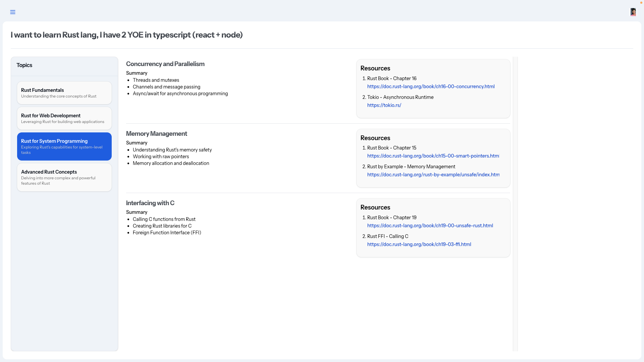This screenshot has width=644, height=362.
Task: Open the ch15 smart pointers link
Action: pyautogui.click(x=433, y=156)
